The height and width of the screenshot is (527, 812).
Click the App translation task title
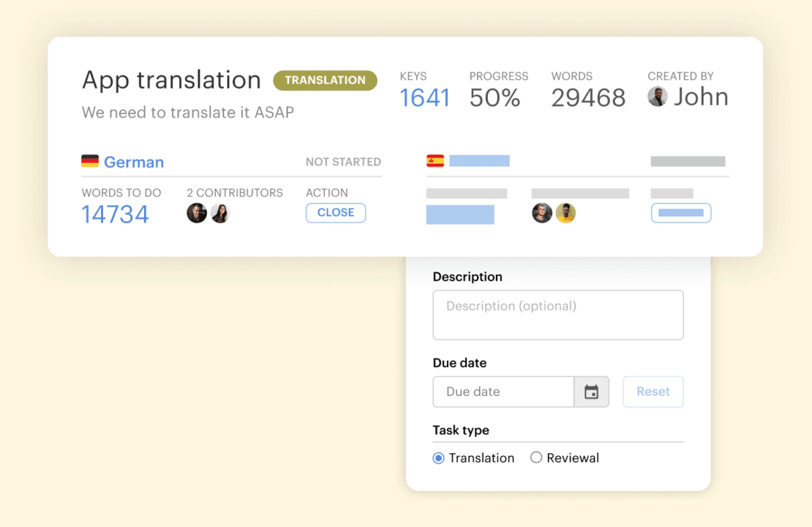[x=171, y=80]
